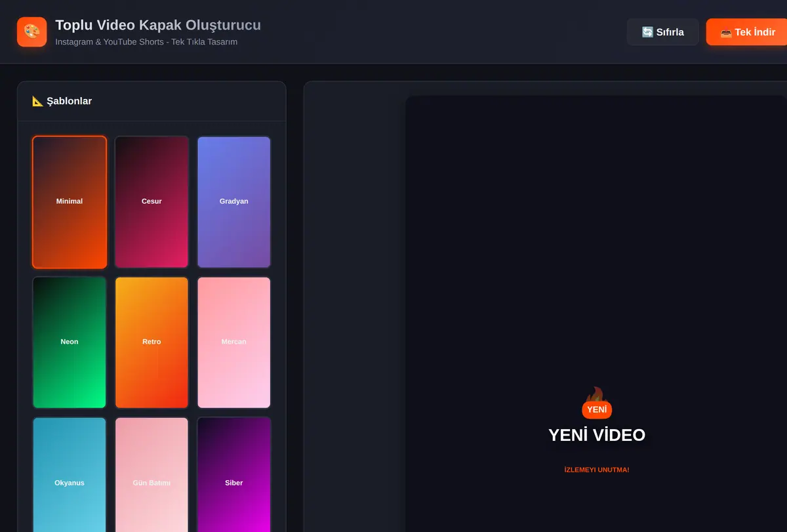
Task: Click the ruler icon beside Şablonlar
Action: tap(37, 101)
